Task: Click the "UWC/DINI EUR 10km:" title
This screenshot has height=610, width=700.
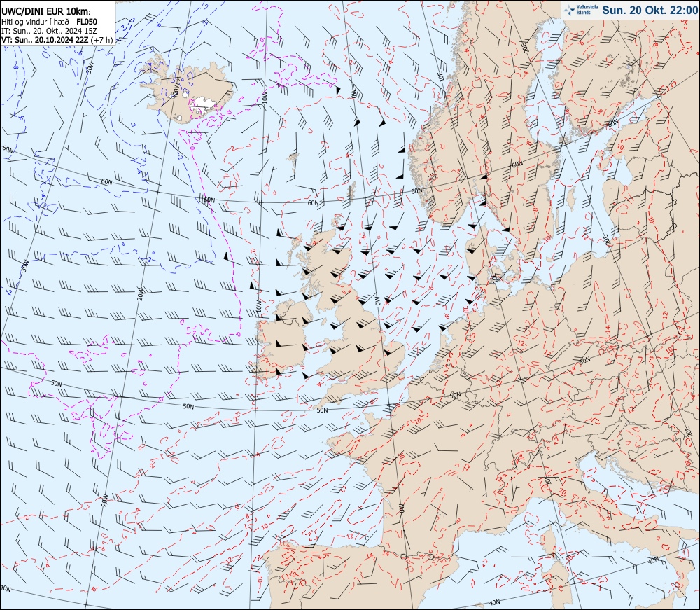Action: (46, 12)
